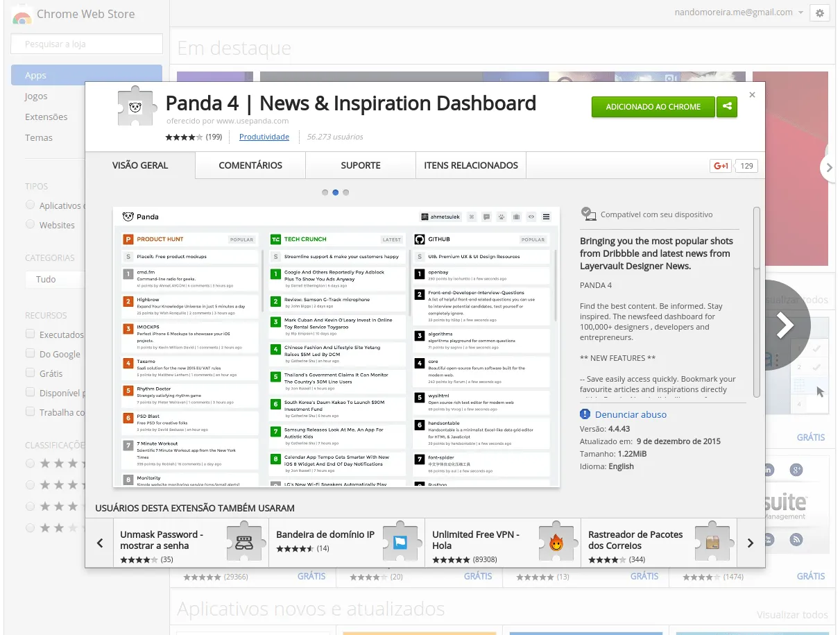Select Apps in the store sidebar

click(x=87, y=75)
